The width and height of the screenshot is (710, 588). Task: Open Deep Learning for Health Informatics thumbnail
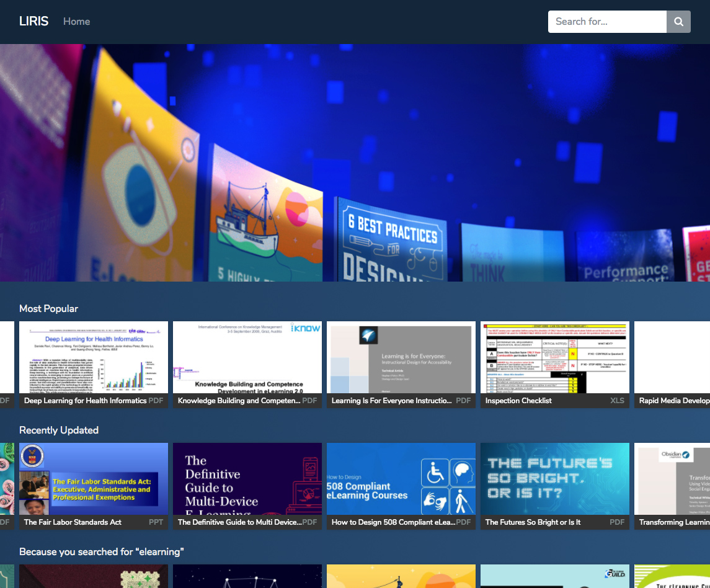coord(94,357)
